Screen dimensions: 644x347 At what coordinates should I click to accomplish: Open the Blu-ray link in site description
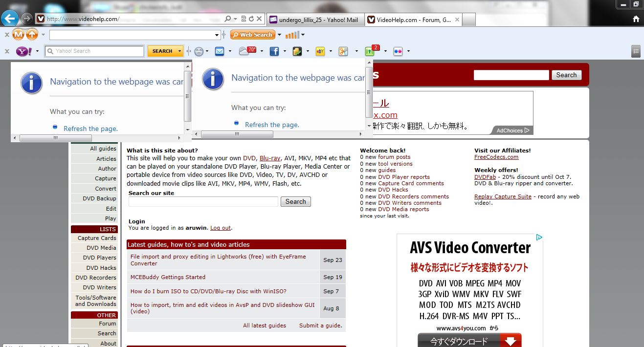click(x=270, y=158)
